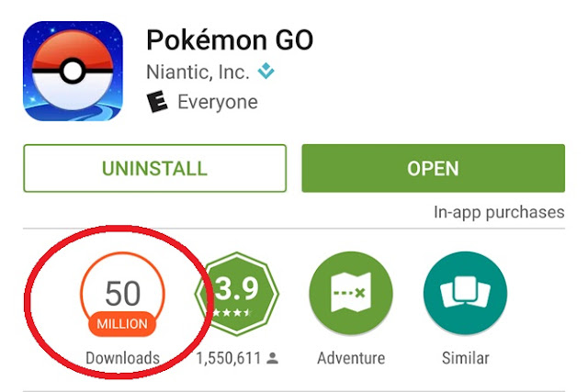The image size is (588, 392).
Task: Tap the Adventure category label
Action: [x=351, y=358]
